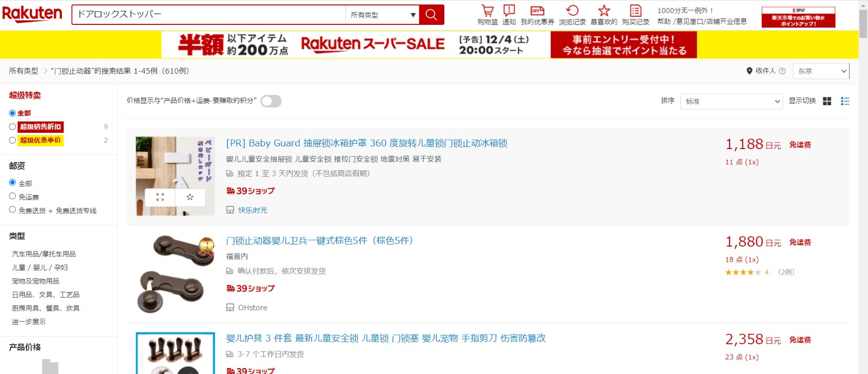Open the 所有类型 search category dropdown

point(382,15)
